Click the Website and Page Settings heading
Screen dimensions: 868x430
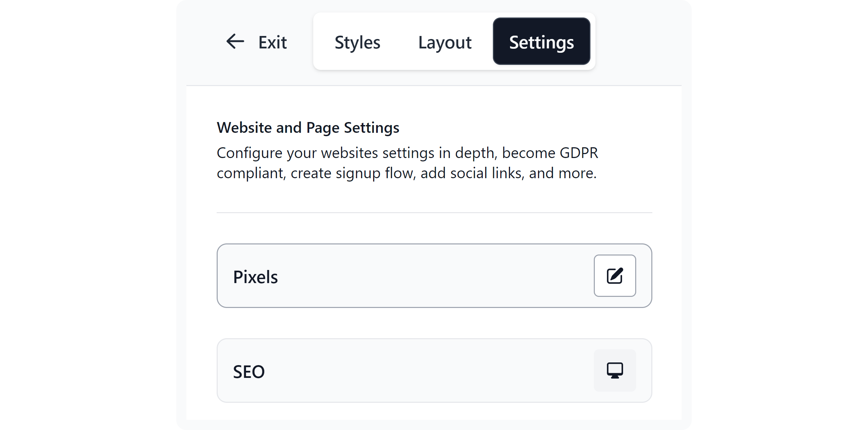point(308,128)
